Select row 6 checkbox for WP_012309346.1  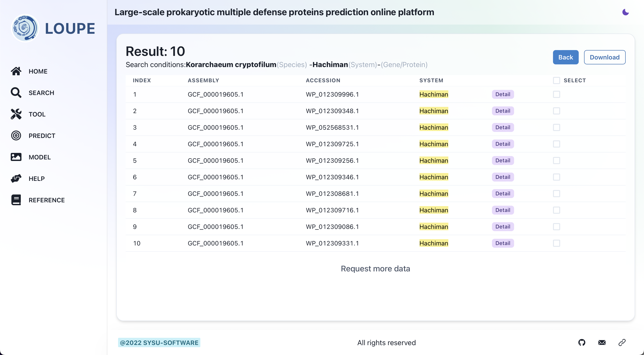tap(556, 177)
